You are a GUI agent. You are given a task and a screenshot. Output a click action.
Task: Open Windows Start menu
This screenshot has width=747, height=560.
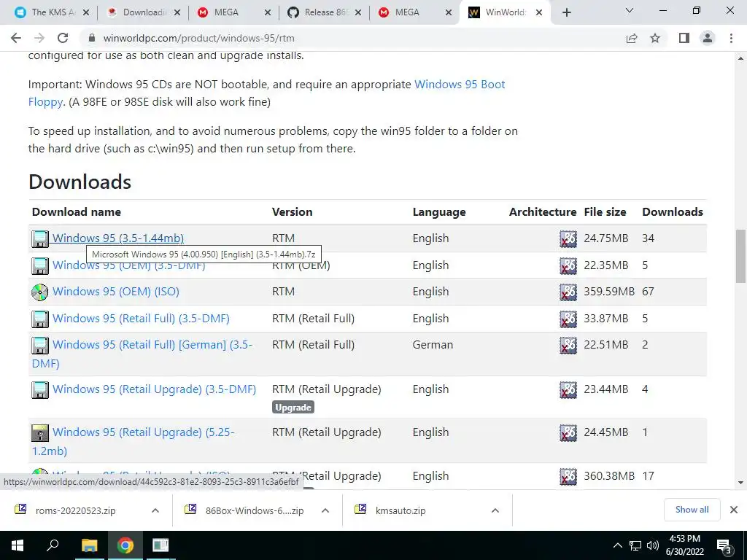tap(18, 545)
